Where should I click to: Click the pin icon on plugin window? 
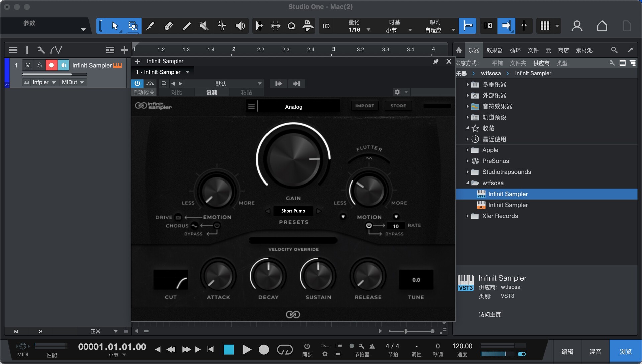click(435, 62)
